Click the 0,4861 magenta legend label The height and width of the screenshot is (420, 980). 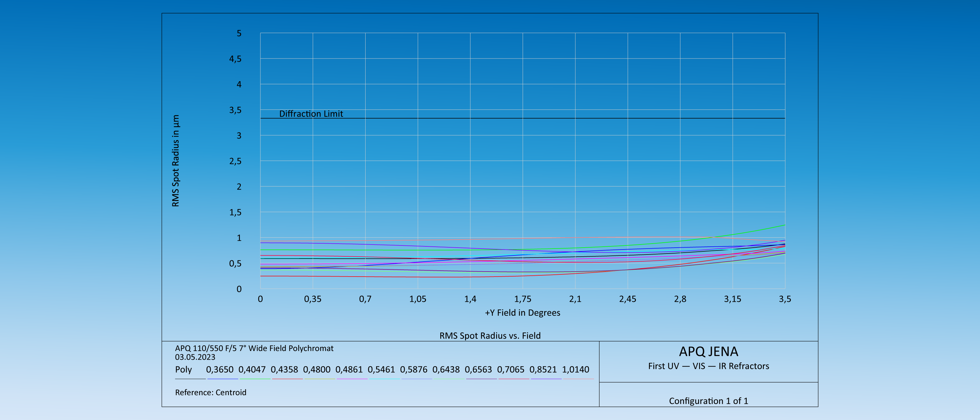[x=349, y=369]
